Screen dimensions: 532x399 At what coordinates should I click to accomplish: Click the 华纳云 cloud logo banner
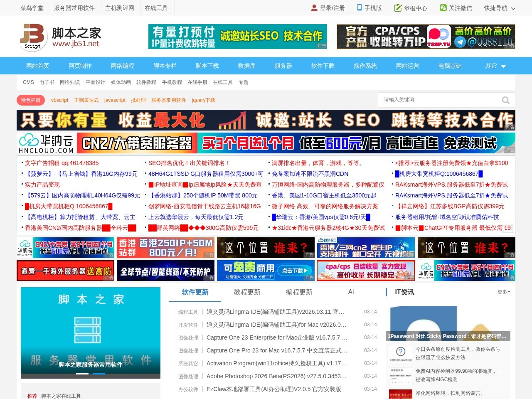(46, 143)
